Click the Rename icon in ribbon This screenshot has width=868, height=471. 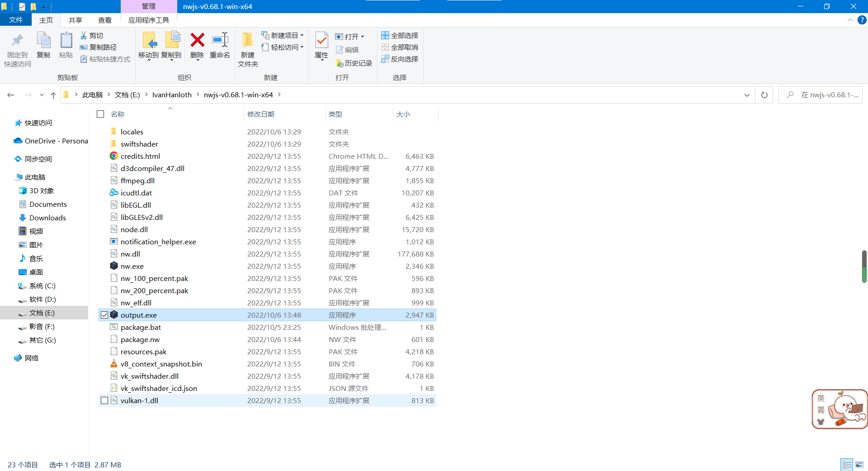pos(220,41)
